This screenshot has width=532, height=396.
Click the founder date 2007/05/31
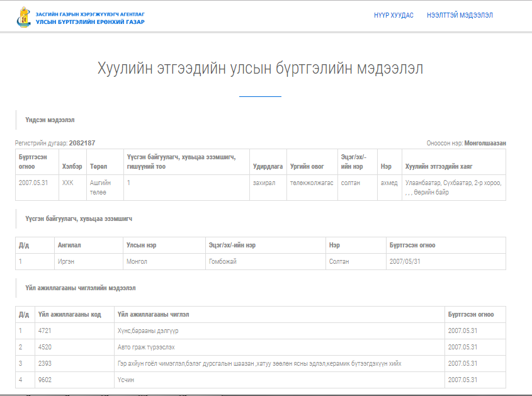pos(405,261)
